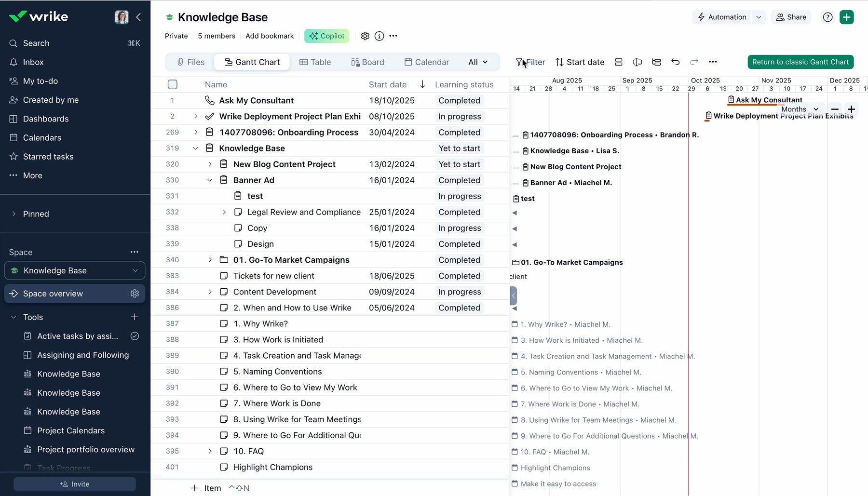The height and width of the screenshot is (496, 868).
Task: Open the Filter panel on the Gantt toolbar
Action: 530,62
